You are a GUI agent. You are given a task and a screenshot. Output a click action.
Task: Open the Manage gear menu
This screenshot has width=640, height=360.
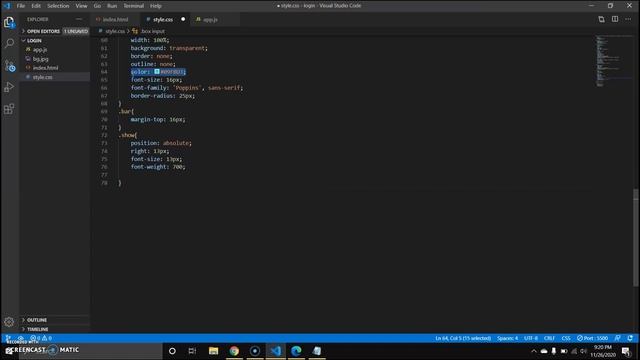pyautogui.click(x=9, y=322)
